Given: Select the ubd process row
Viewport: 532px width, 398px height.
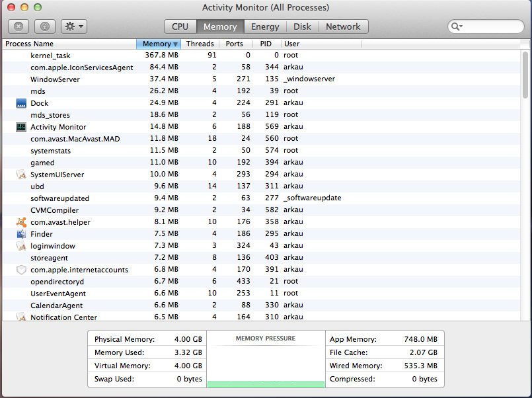Looking at the screenshot, I should [261, 186].
